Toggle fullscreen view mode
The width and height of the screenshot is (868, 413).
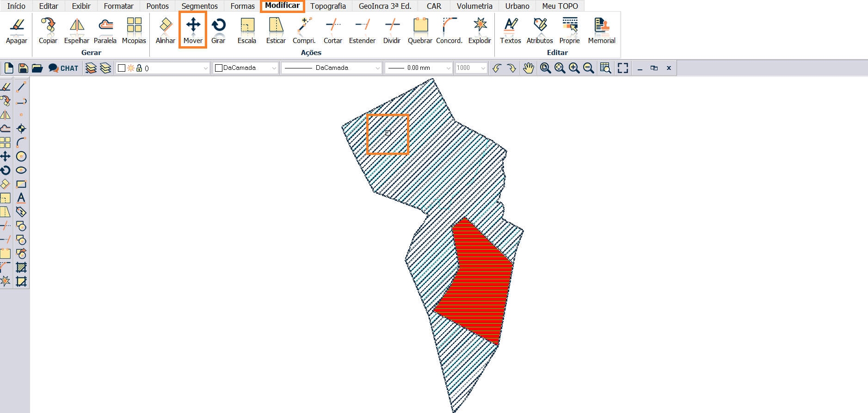coord(623,68)
